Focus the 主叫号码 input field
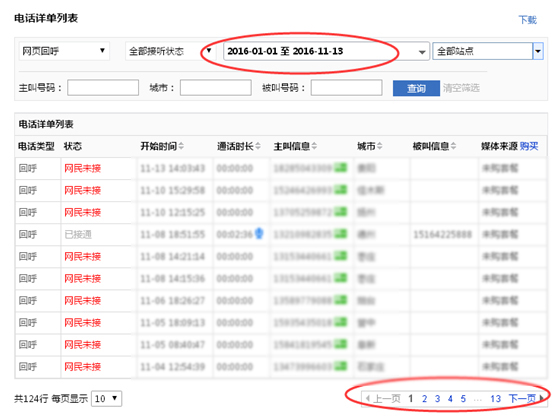The width and height of the screenshot is (557, 417). click(x=103, y=88)
